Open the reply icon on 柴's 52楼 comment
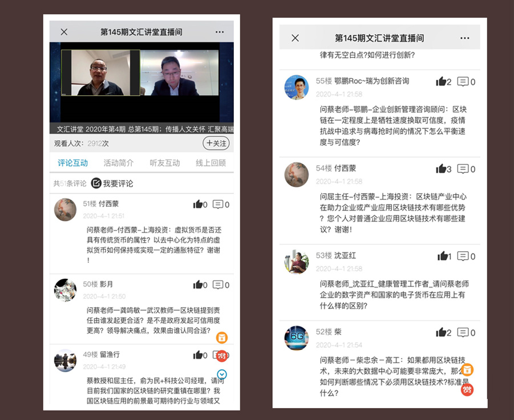 pos(464,332)
